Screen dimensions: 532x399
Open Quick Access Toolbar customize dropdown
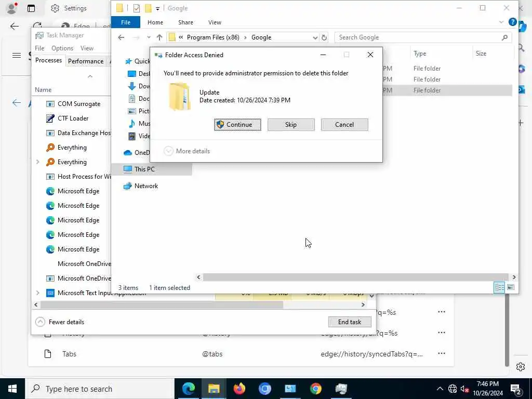(157, 8)
